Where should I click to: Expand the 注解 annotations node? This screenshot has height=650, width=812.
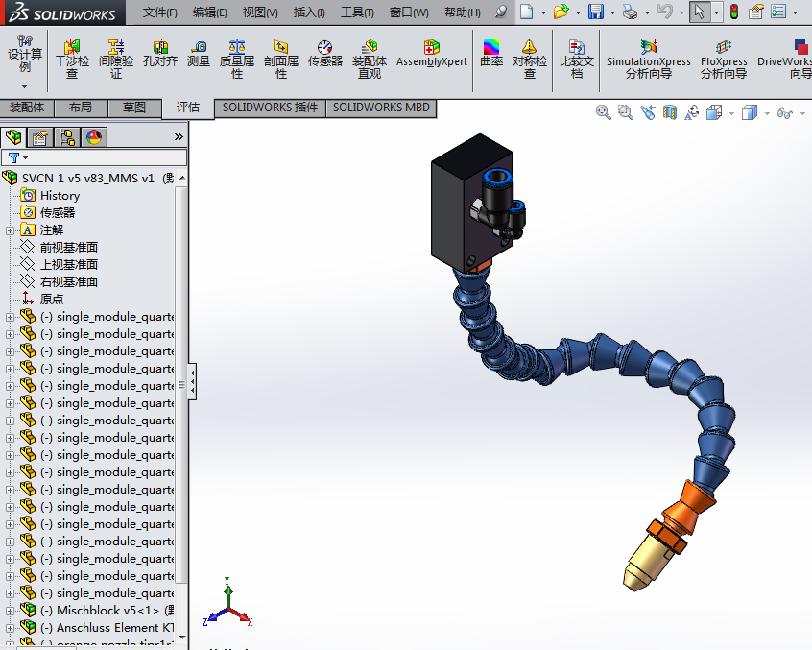tap(10, 230)
